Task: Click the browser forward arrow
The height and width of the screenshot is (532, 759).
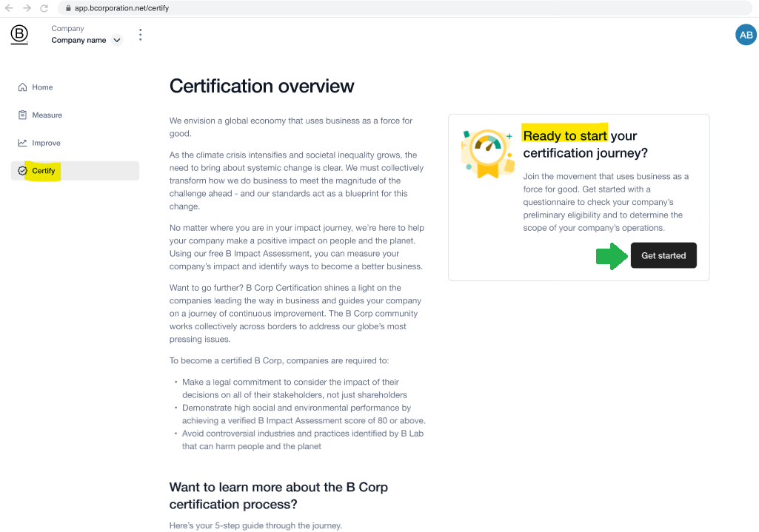Action: click(x=27, y=8)
